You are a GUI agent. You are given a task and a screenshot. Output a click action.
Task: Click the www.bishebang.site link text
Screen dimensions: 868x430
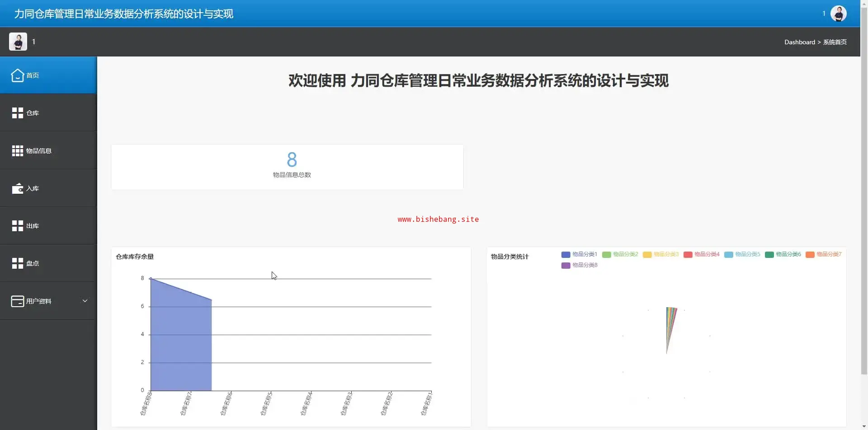(x=438, y=219)
